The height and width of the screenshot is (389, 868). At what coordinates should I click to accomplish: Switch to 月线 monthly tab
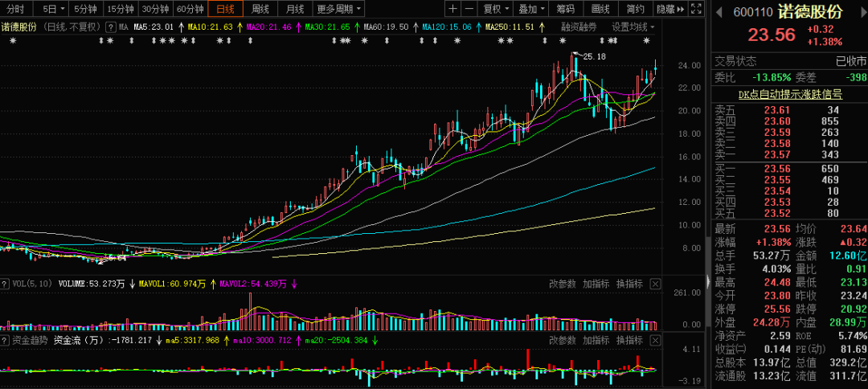[x=295, y=9]
